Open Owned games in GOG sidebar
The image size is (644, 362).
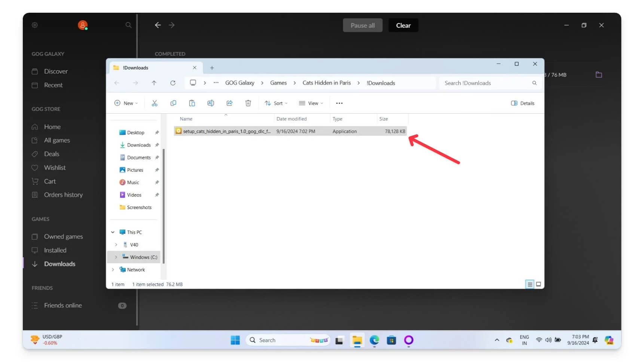(x=63, y=237)
